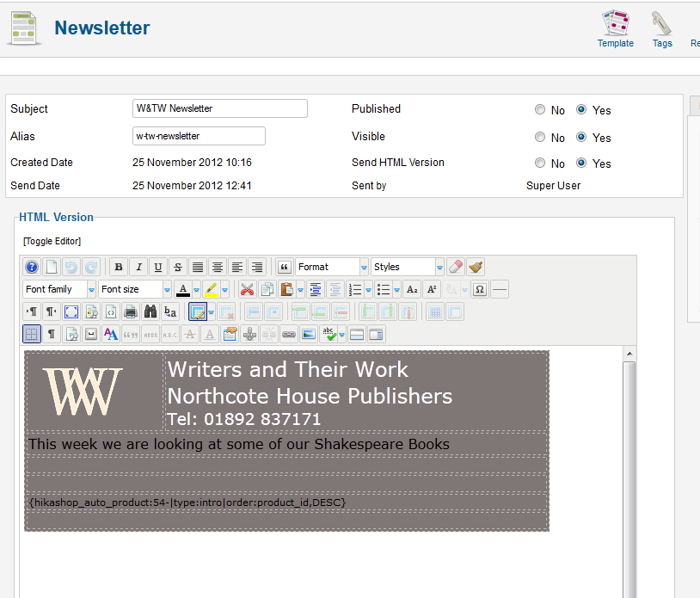Cut selection with scissors icon

tap(247, 289)
